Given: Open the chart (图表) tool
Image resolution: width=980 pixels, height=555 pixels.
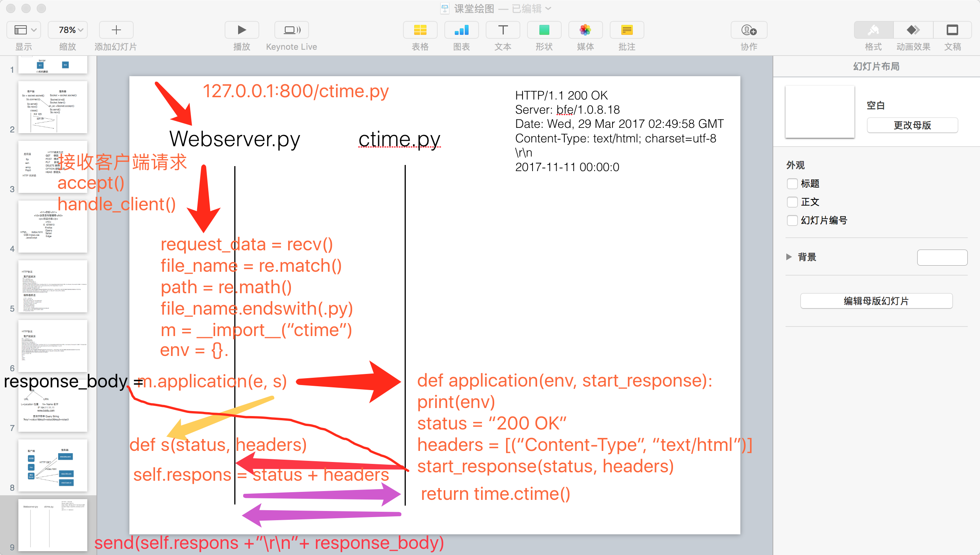Looking at the screenshot, I should (x=461, y=30).
